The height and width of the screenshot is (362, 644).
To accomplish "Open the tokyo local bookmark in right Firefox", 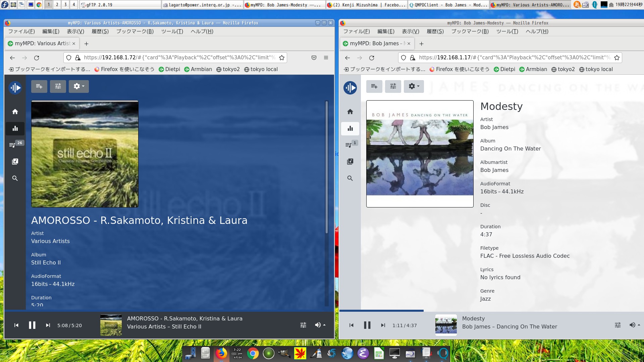I will point(596,69).
